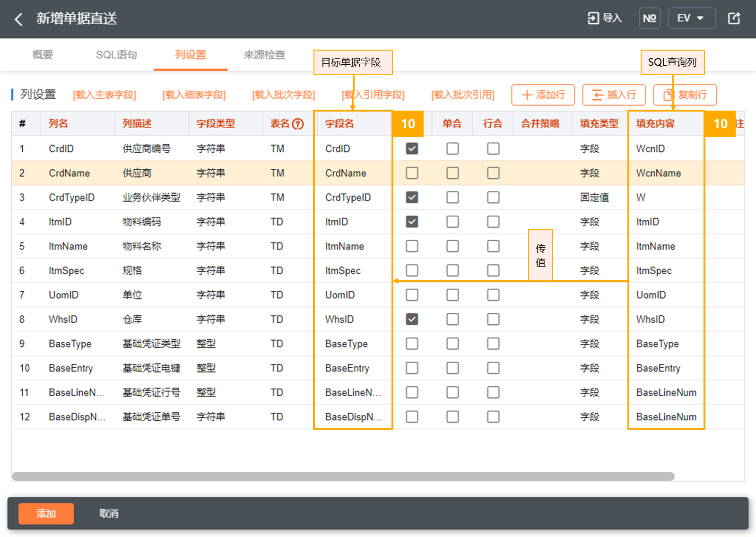
Task: Switch to the 概要 tab
Action: click(x=43, y=55)
